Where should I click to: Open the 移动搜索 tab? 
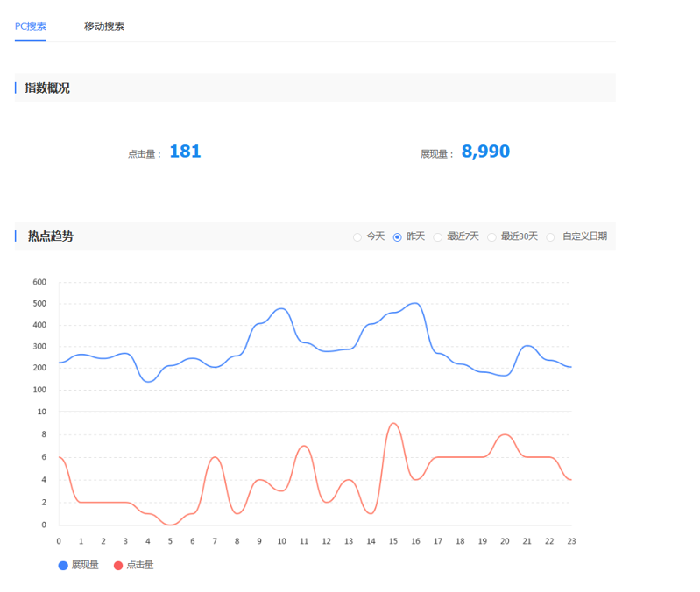[104, 26]
